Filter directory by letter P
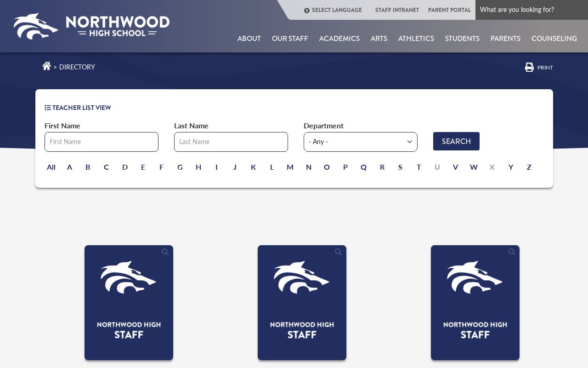 pyautogui.click(x=345, y=167)
